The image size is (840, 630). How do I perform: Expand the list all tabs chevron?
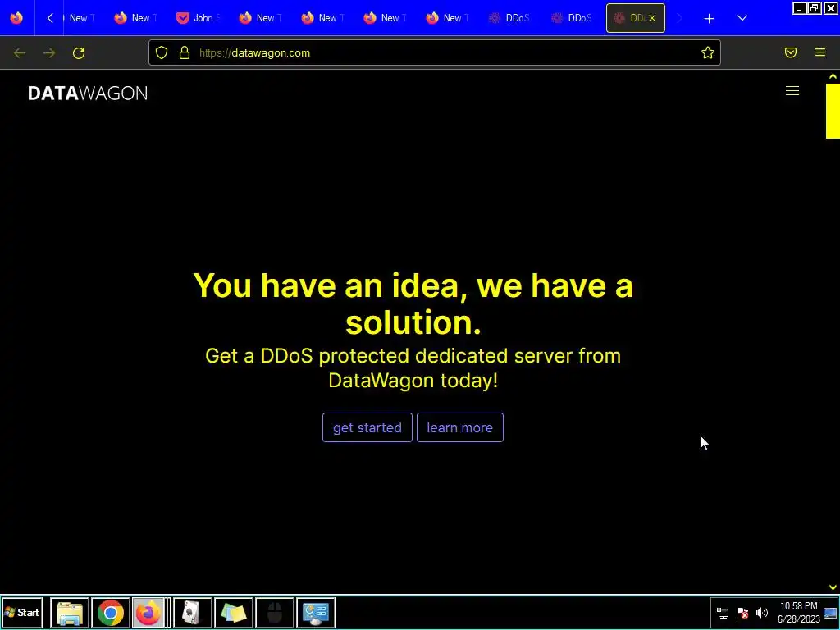point(742,18)
